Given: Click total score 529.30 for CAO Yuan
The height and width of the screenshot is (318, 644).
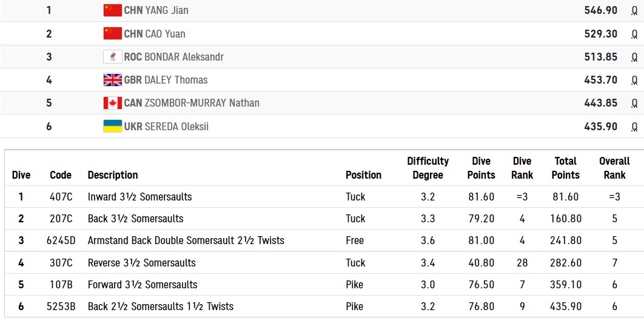Looking at the screenshot, I should 600,34.
